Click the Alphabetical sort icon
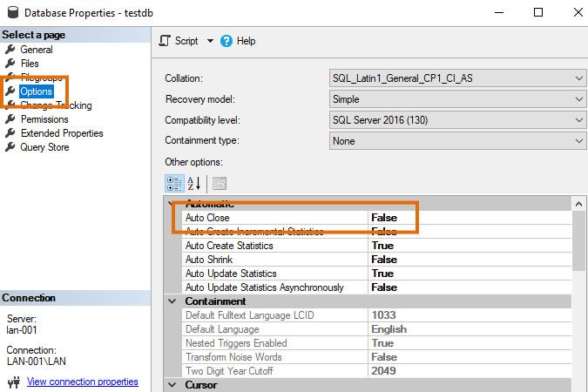Image resolution: width=588 pixels, height=392 pixels. 193,183
